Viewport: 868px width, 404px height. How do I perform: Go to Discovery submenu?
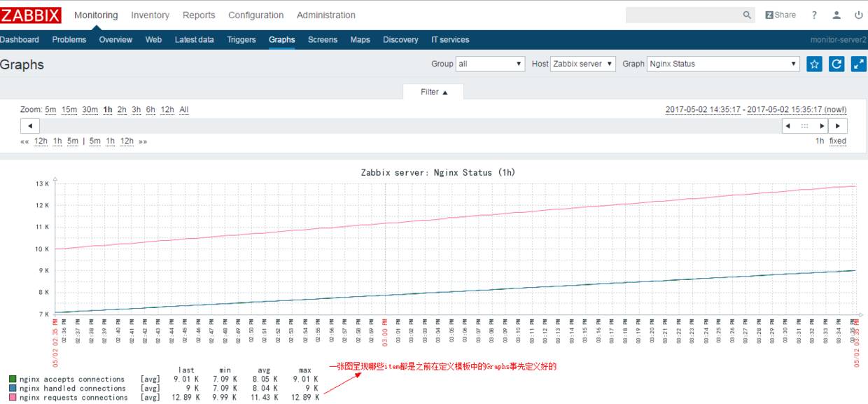400,40
